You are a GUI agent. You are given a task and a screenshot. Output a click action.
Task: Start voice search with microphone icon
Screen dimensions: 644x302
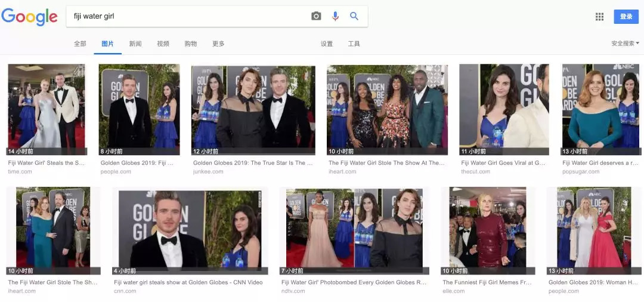tap(335, 16)
